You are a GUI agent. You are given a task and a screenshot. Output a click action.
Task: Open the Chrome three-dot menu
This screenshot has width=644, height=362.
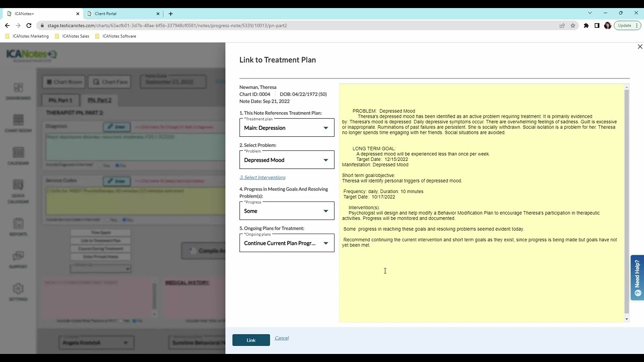[x=637, y=25]
